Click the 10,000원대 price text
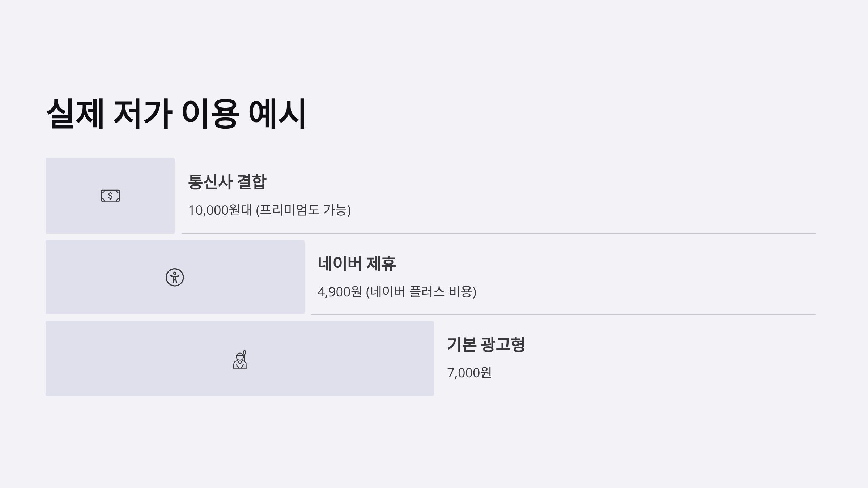 [x=220, y=210]
